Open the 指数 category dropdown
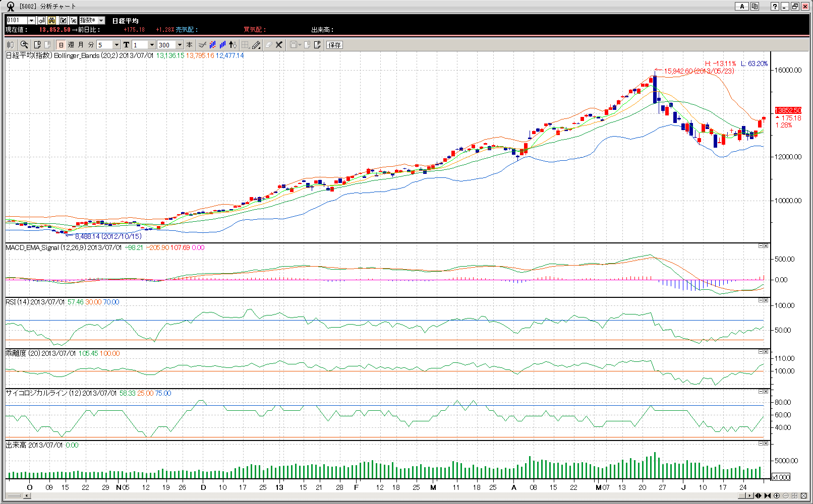 101,20
